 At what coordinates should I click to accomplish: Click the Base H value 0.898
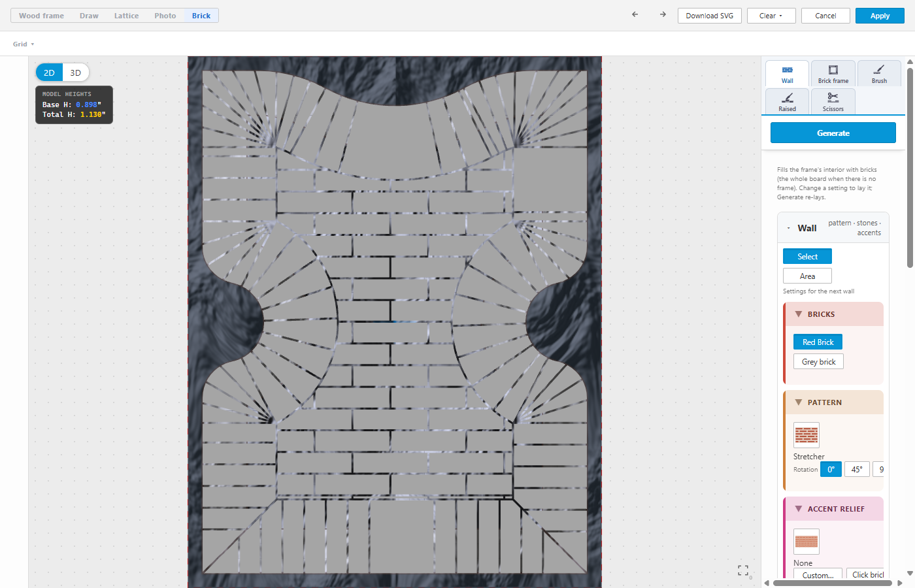(86, 105)
